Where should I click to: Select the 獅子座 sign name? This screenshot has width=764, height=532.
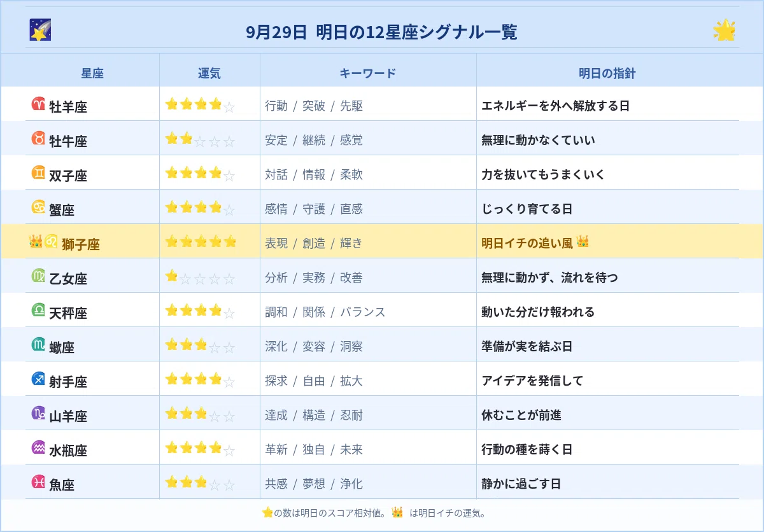pyautogui.click(x=81, y=244)
